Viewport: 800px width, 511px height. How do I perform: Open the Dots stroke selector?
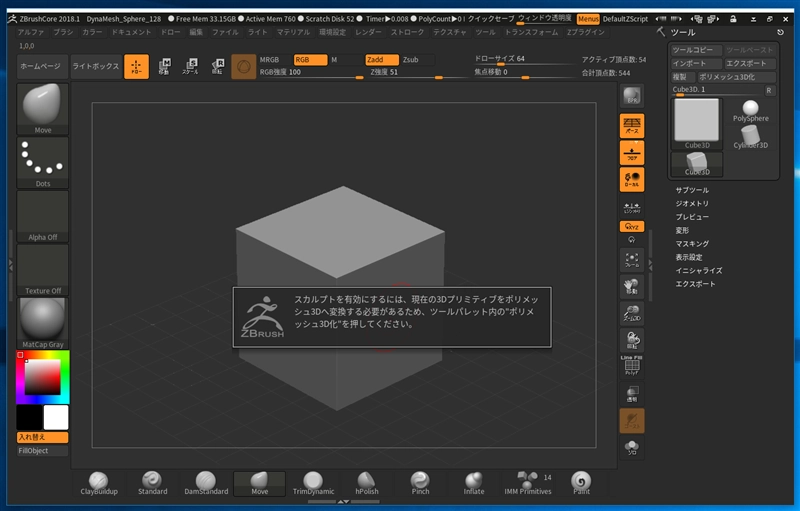[42, 163]
